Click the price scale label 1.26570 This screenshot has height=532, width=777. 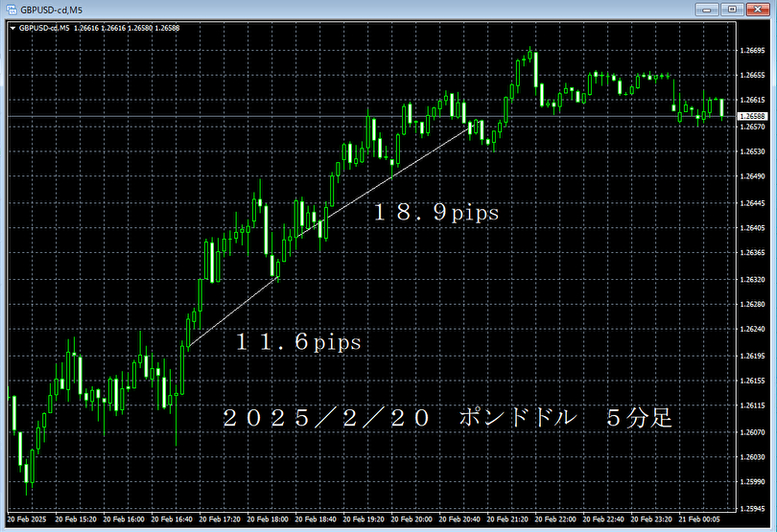[752, 127]
